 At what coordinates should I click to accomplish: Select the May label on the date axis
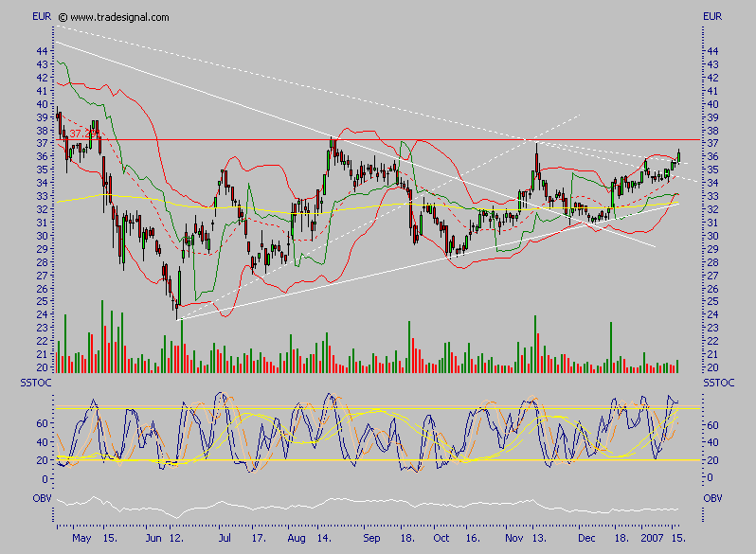[81, 539]
